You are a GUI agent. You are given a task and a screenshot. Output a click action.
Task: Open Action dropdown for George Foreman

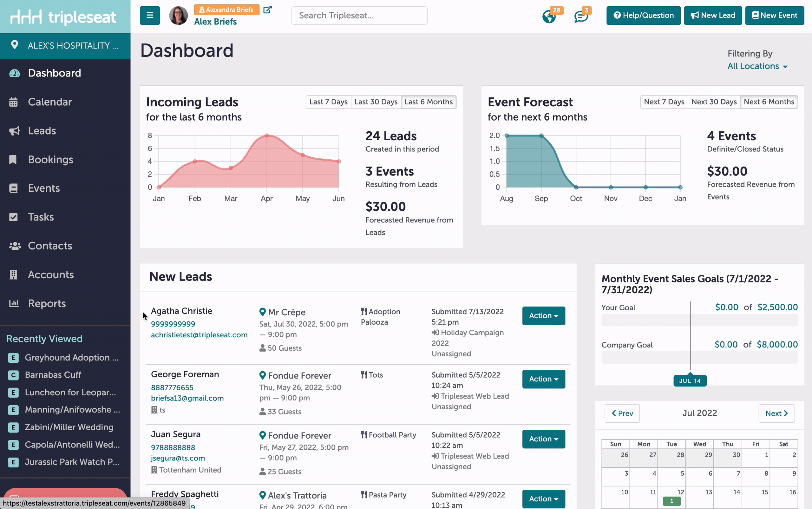click(543, 379)
